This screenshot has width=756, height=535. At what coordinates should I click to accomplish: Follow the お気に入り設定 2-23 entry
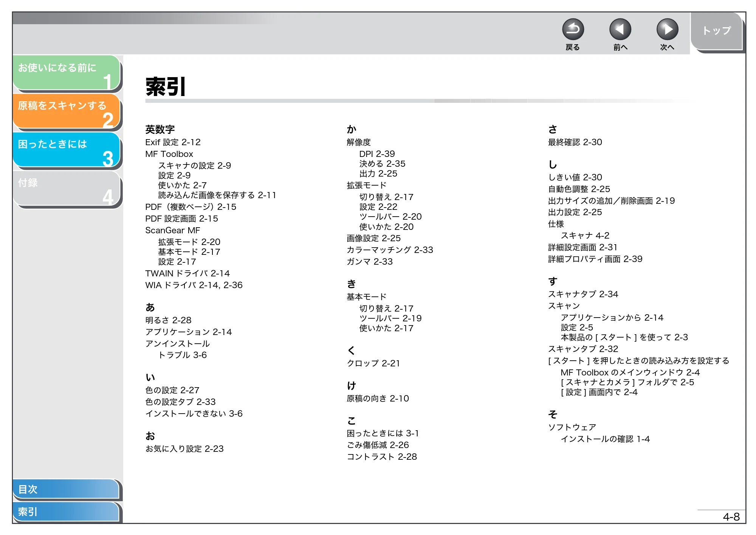(184, 449)
